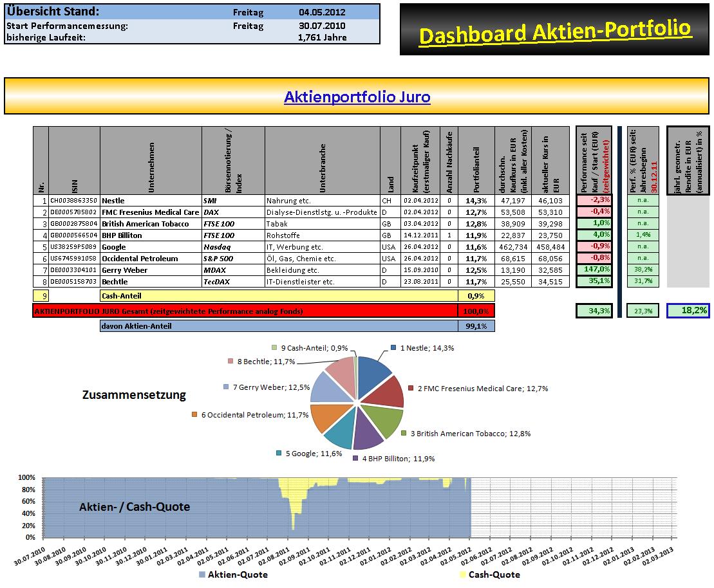
Task: Select the pink Bechtle pie slice
Action: click(343, 376)
